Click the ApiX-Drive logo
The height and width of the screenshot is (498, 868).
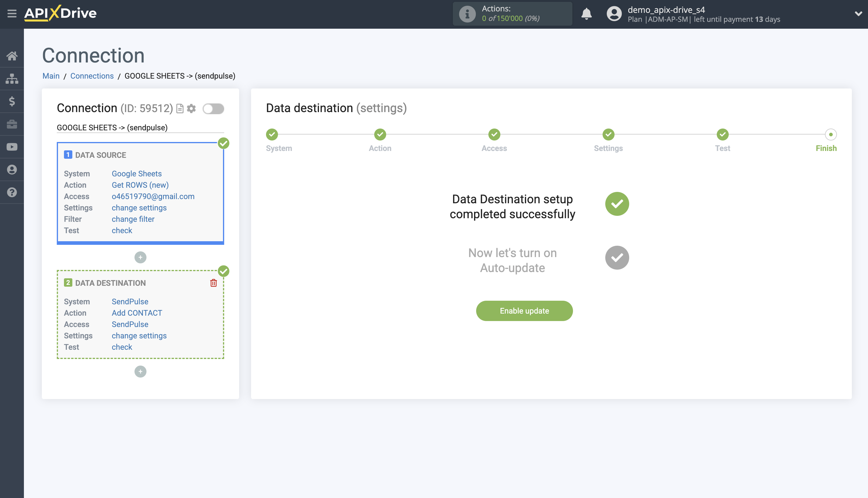60,13
